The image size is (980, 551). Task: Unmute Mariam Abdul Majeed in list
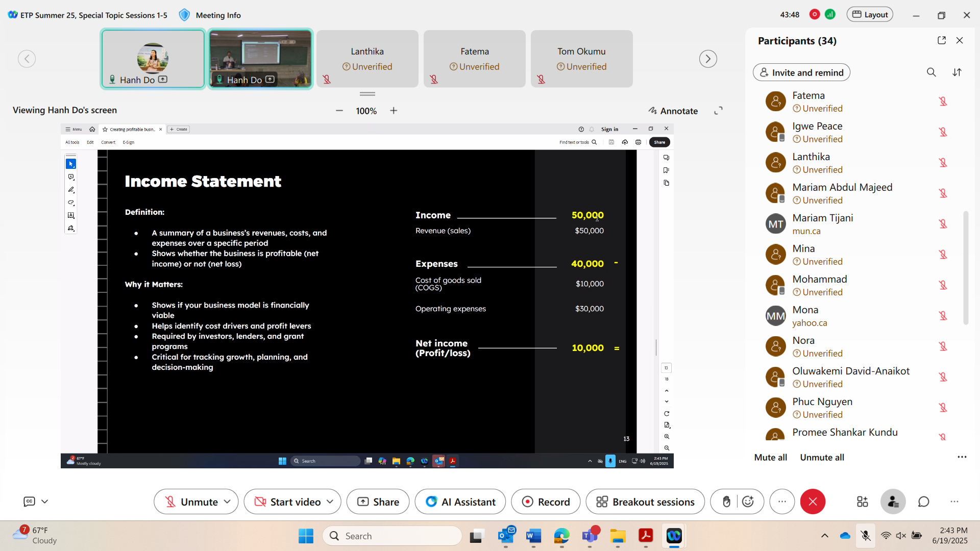click(x=943, y=193)
